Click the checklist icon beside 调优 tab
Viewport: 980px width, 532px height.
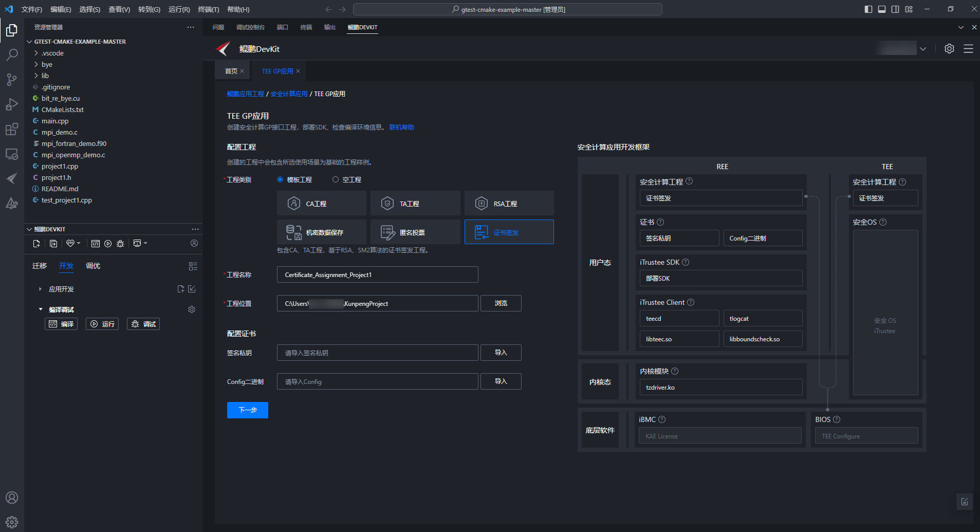coord(193,266)
